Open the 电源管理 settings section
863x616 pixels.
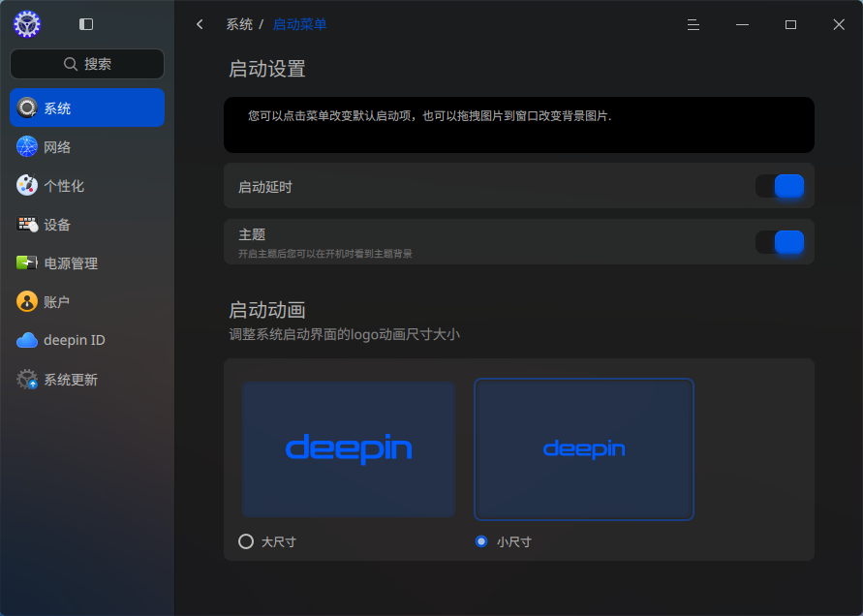coord(87,263)
